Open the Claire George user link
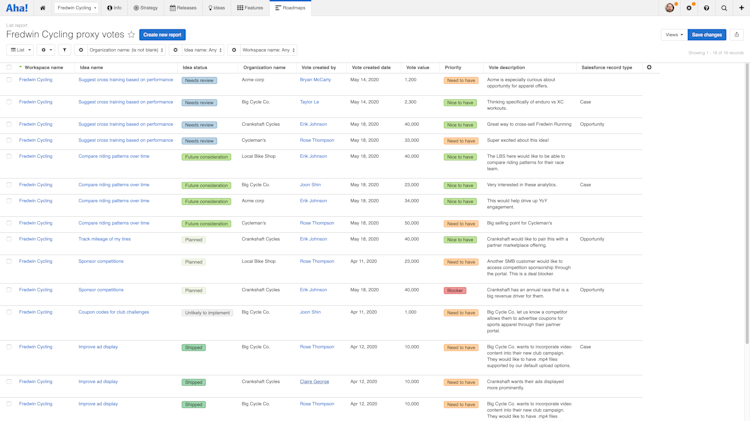This screenshot has height=421, width=750. [x=314, y=382]
